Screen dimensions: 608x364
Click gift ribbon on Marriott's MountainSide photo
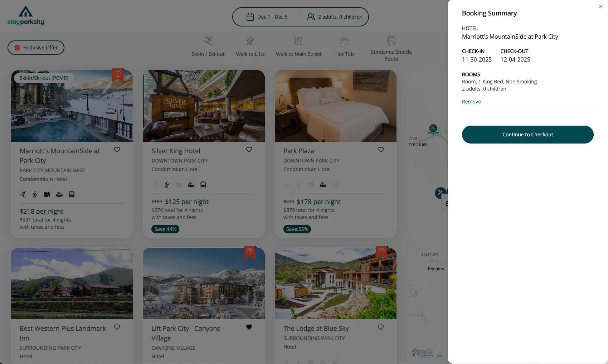[x=118, y=74]
